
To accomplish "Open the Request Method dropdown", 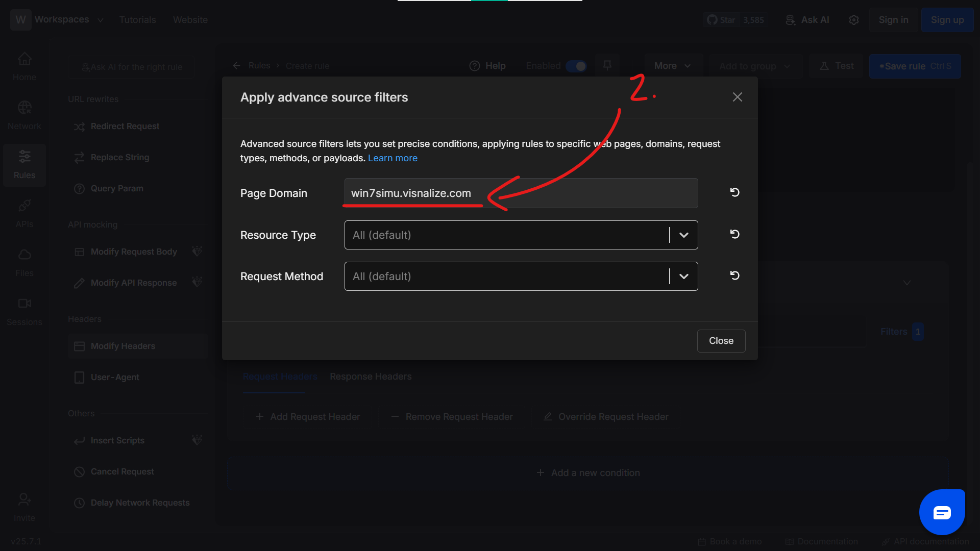I will pos(683,276).
